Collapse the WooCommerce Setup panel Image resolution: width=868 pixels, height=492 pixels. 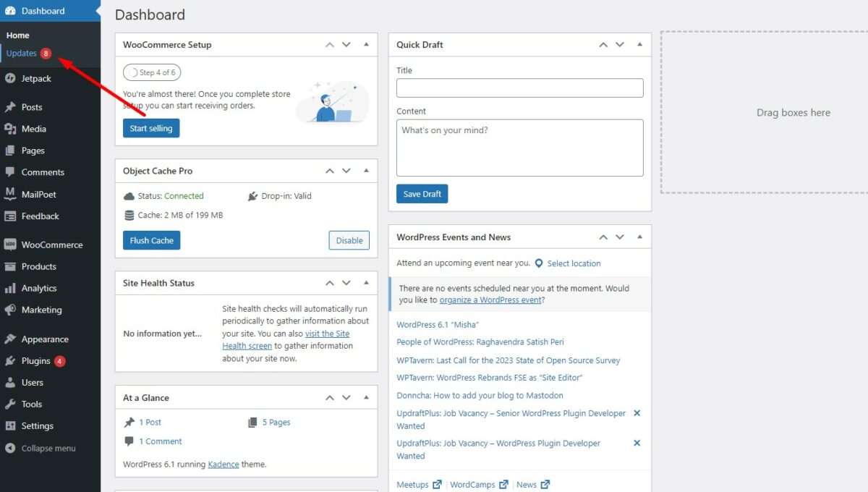point(366,44)
